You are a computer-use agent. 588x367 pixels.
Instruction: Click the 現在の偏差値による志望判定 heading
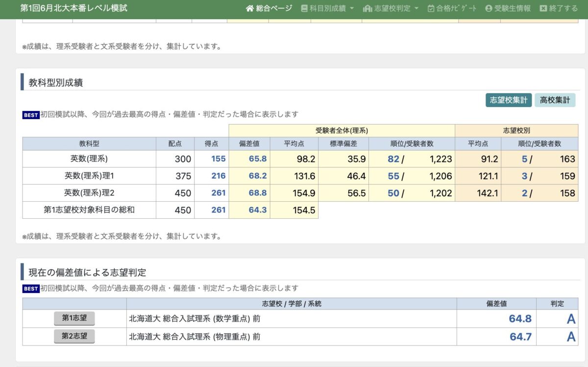(x=87, y=272)
